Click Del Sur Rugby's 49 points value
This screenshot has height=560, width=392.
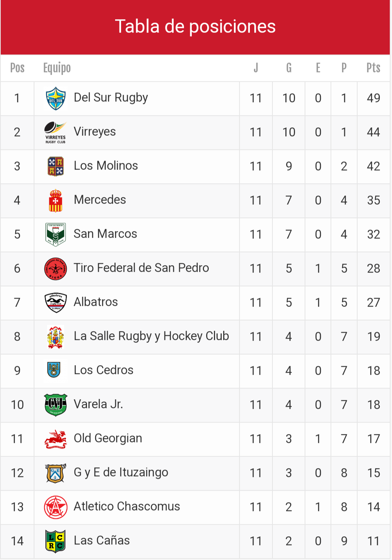(373, 98)
